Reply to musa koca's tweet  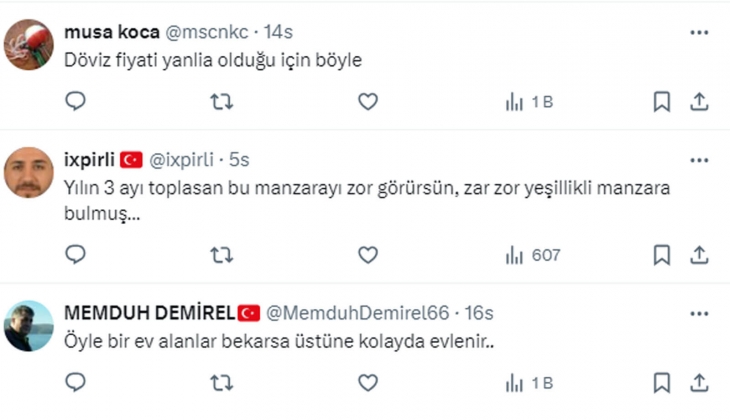click(76, 101)
